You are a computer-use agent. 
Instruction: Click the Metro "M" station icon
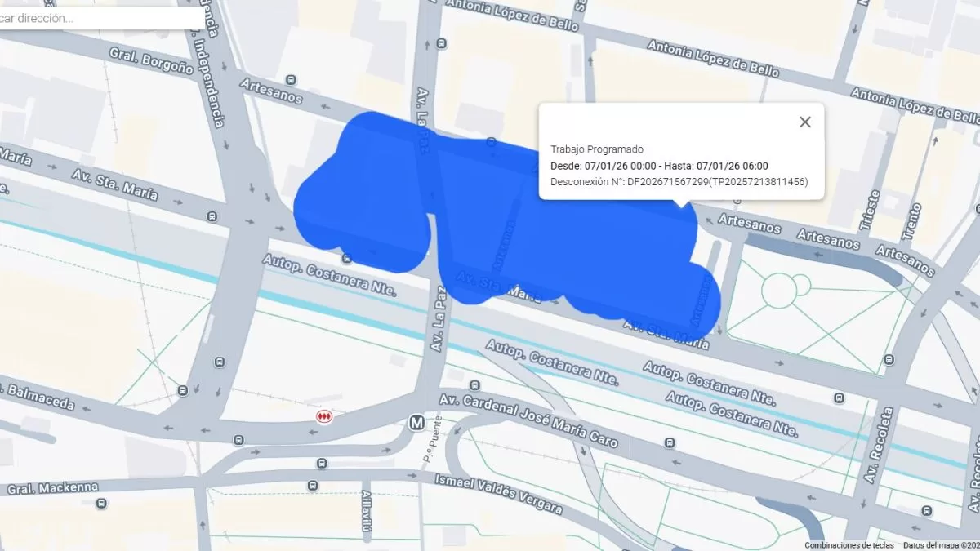point(416,422)
